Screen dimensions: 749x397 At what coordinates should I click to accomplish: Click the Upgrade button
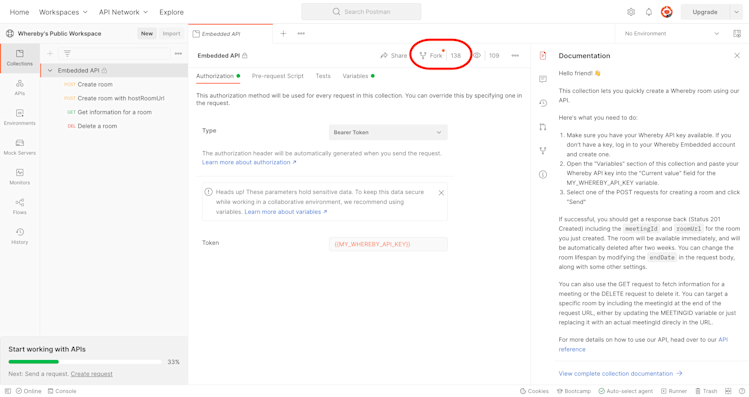click(705, 12)
